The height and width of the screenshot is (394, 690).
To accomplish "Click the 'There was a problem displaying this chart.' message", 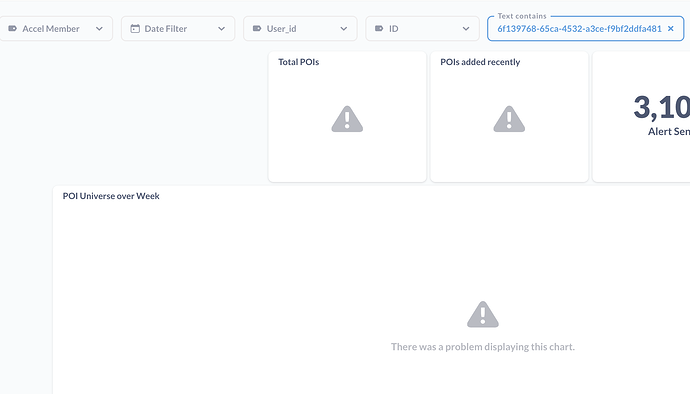I will [483, 347].
